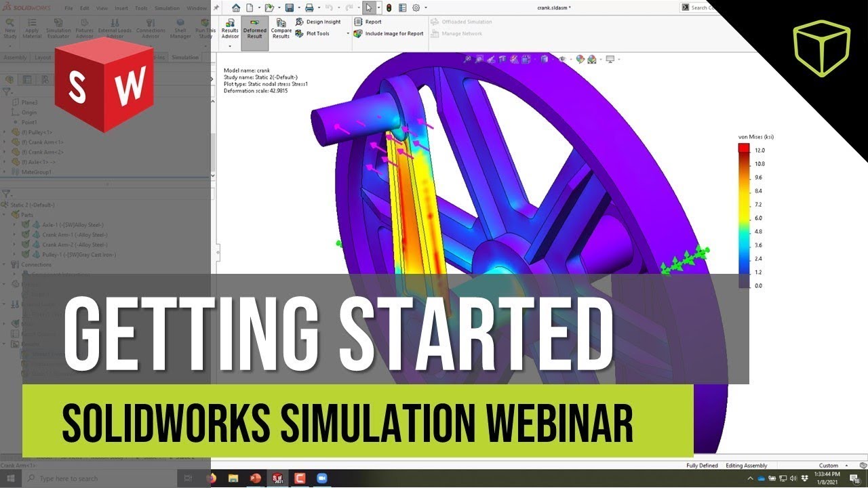
Task: Open PowerPoint from the taskbar
Action: (256, 479)
